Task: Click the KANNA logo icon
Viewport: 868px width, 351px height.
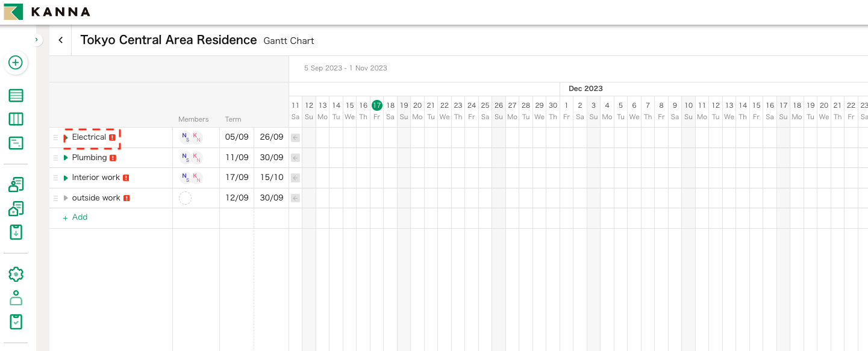Action: click(12, 11)
